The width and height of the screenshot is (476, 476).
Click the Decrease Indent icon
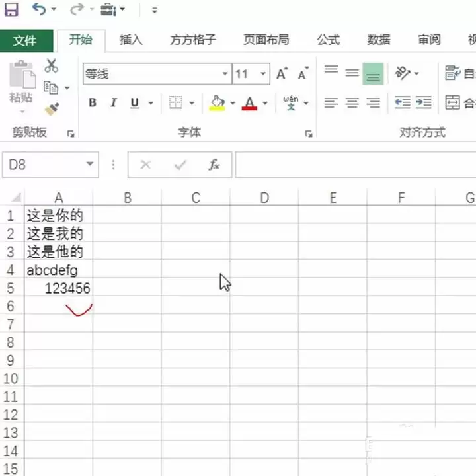(402, 103)
